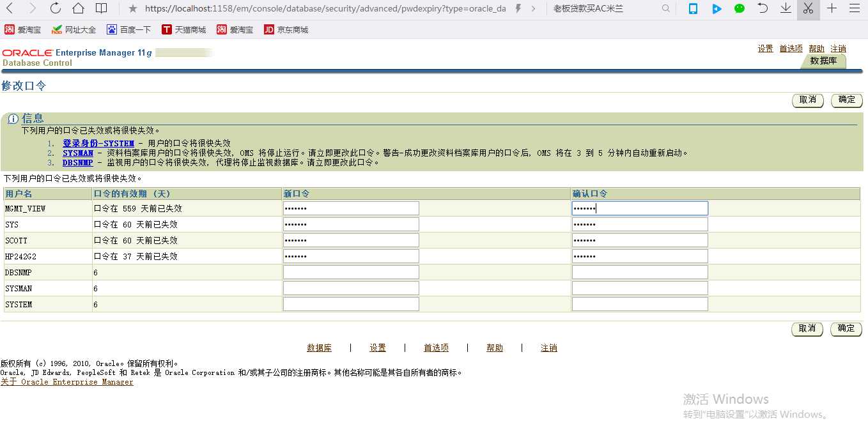Click the footer 设置 link
The height and width of the screenshot is (428, 868).
(x=378, y=348)
